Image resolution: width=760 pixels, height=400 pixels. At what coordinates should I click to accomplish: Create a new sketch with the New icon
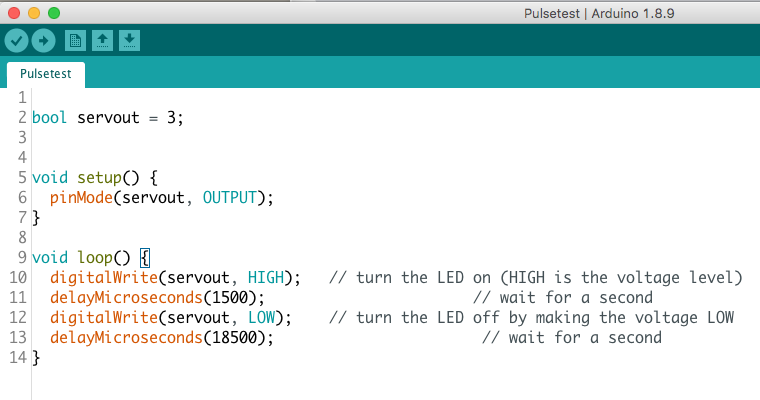tap(75, 40)
